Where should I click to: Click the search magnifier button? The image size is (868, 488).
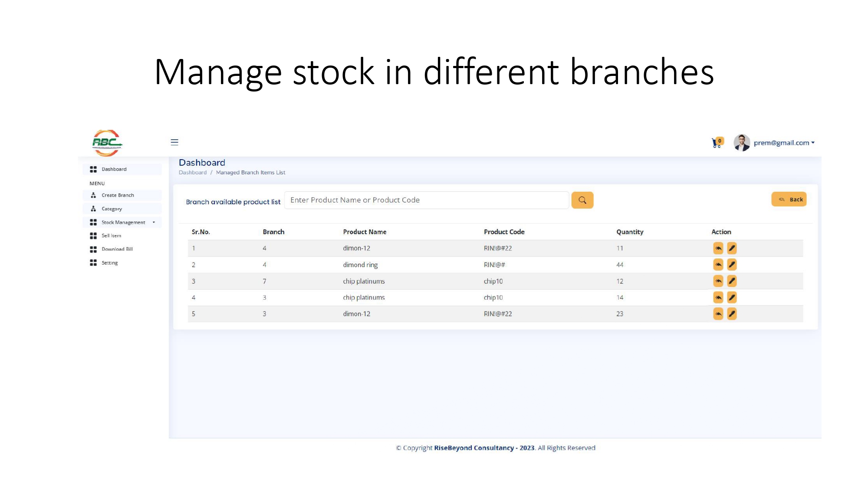pyautogui.click(x=582, y=200)
